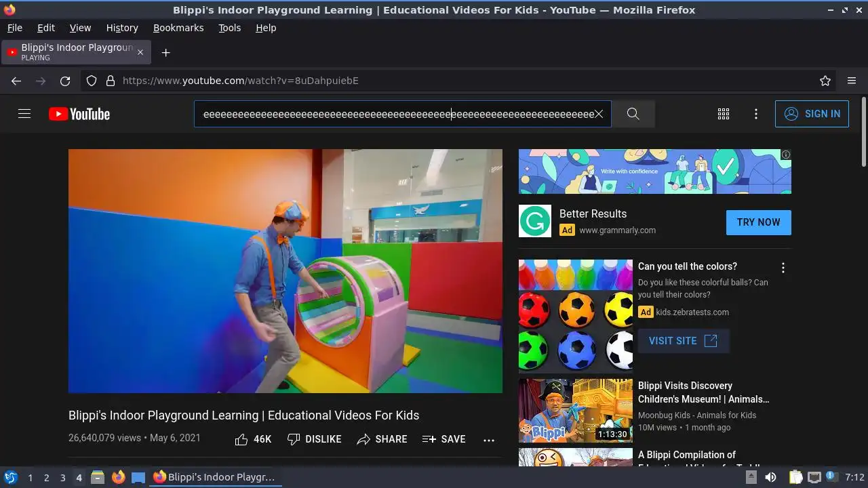Click the Grammarly logo icon

[x=535, y=221]
